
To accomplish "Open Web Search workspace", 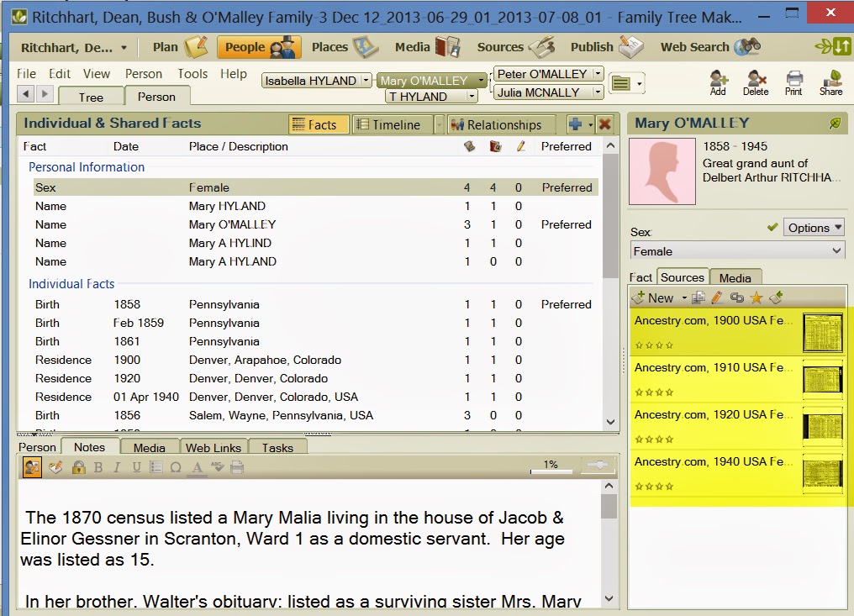I will coord(709,47).
